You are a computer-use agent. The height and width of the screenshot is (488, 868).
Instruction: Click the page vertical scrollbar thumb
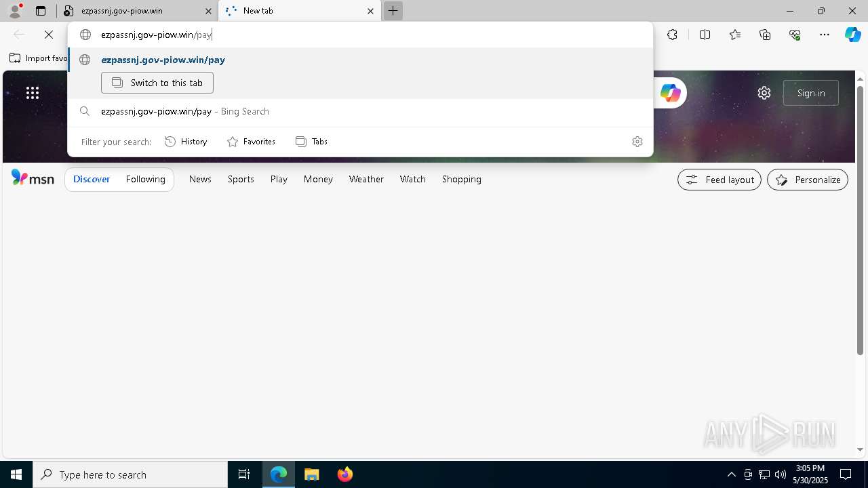click(860, 220)
